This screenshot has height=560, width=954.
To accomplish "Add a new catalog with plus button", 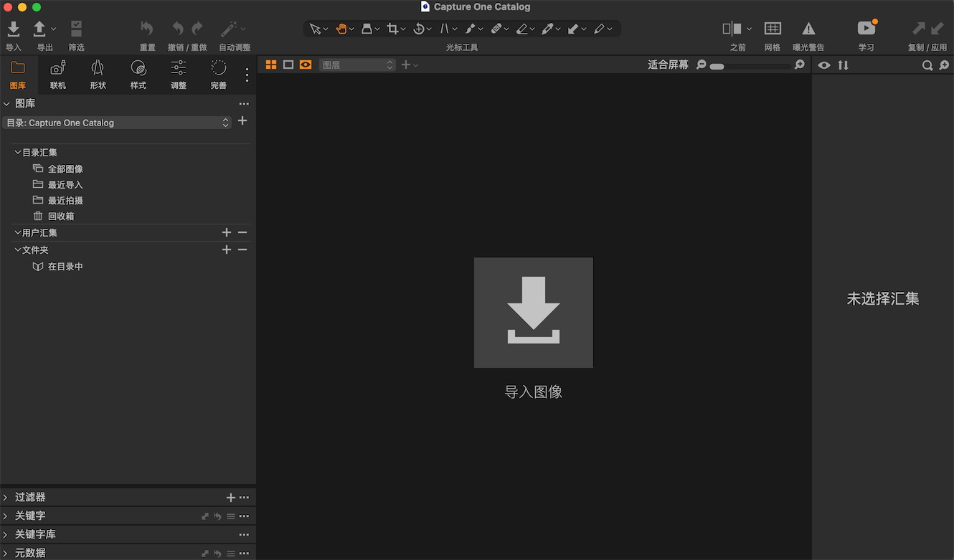I will (x=242, y=121).
